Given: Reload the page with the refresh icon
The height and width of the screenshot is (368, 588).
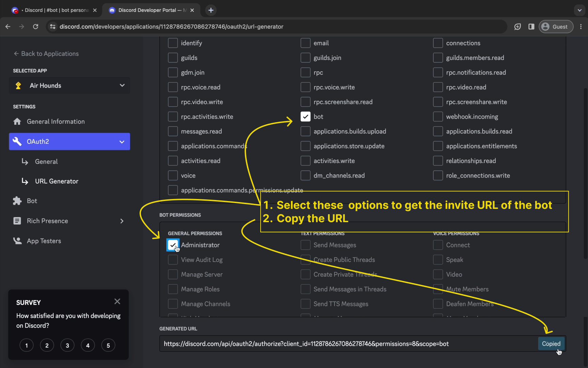Looking at the screenshot, I should click(35, 27).
